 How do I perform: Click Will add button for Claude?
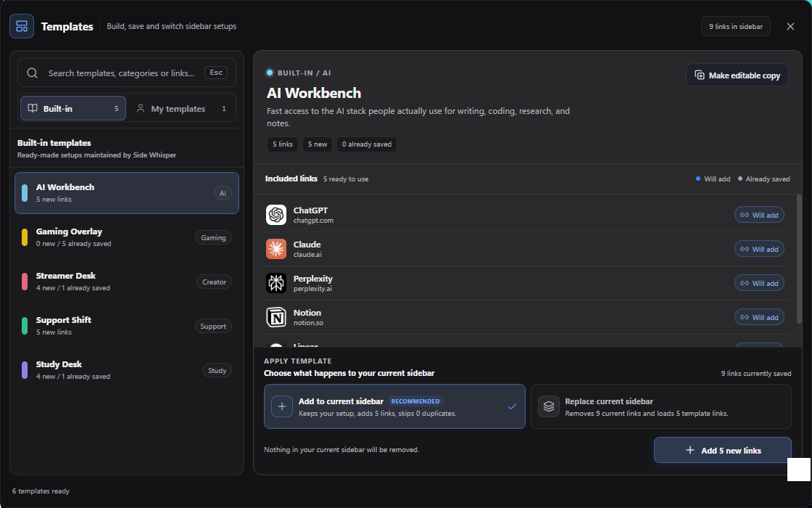click(759, 249)
